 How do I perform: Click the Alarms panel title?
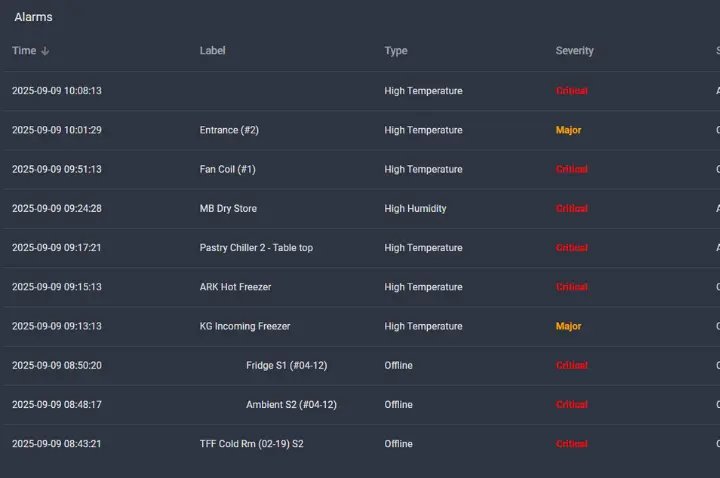pos(33,17)
